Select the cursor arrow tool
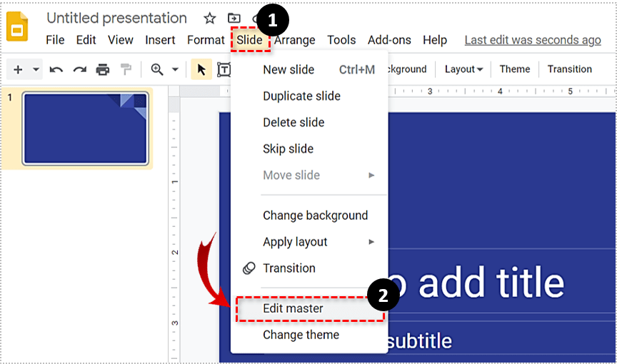Screen dimensions: 617x364 pyautogui.click(x=201, y=69)
